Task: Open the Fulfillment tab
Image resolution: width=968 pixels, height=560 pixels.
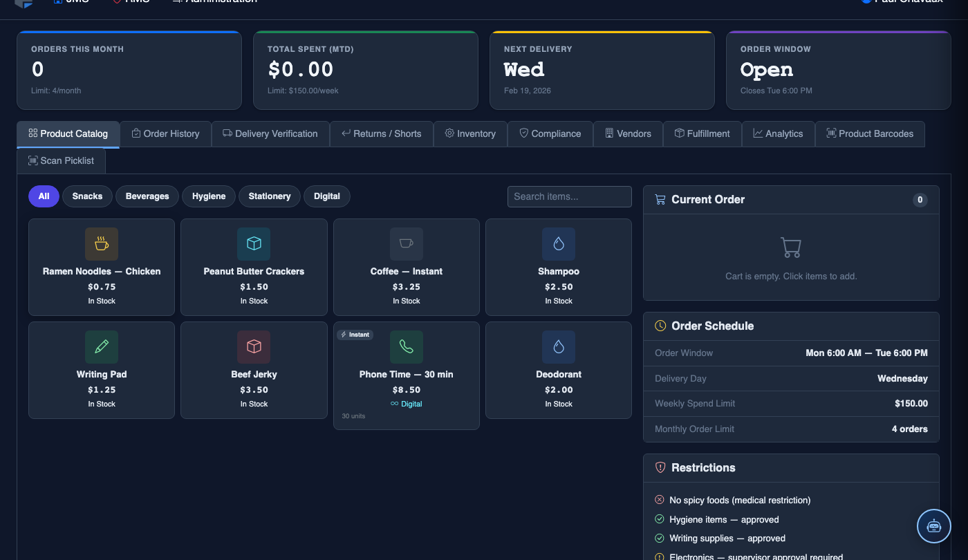Action: 702,133
